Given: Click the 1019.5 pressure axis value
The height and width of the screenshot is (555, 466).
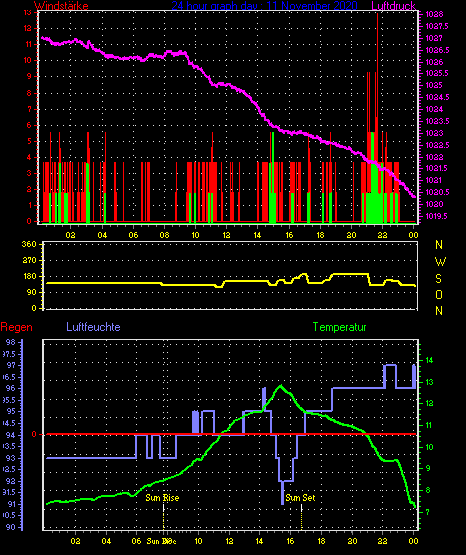Looking at the screenshot, I should coord(437,216).
